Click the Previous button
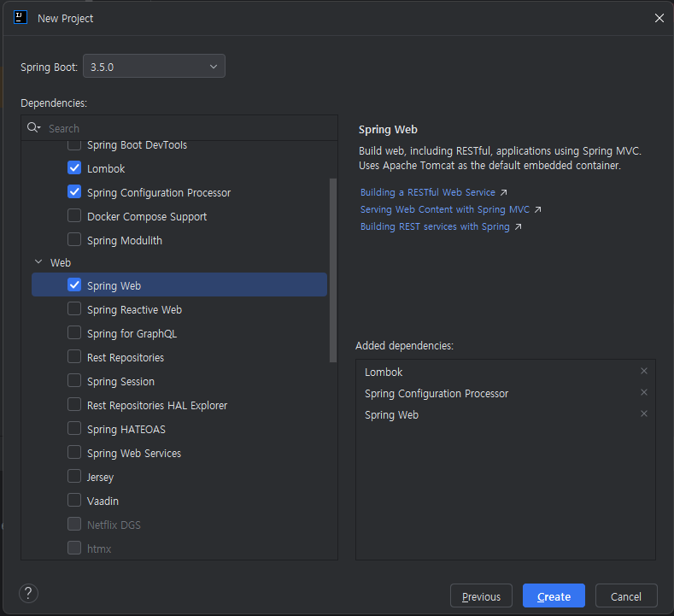674x616 pixels. [481, 595]
